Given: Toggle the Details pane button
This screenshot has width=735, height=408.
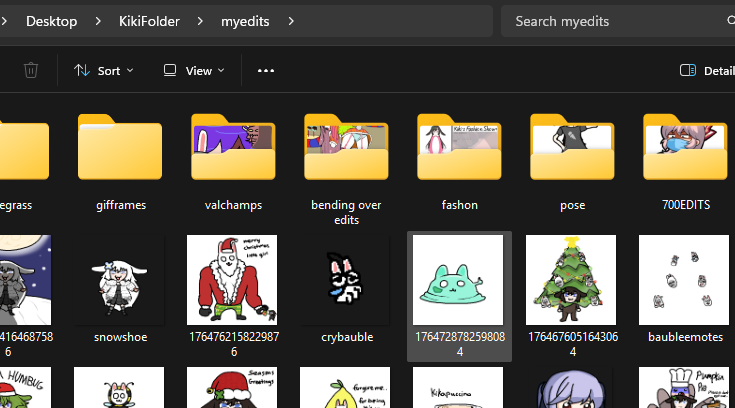Looking at the screenshot, I should (705, 71).
